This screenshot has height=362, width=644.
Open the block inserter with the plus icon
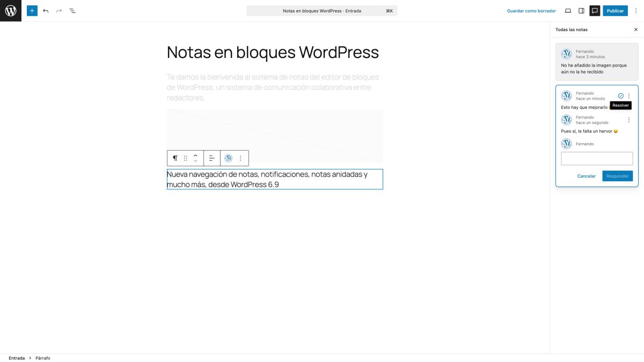[32, 10]
